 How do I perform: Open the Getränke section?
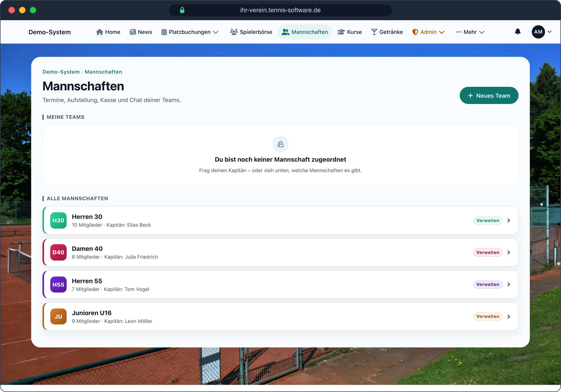point(387,32)
